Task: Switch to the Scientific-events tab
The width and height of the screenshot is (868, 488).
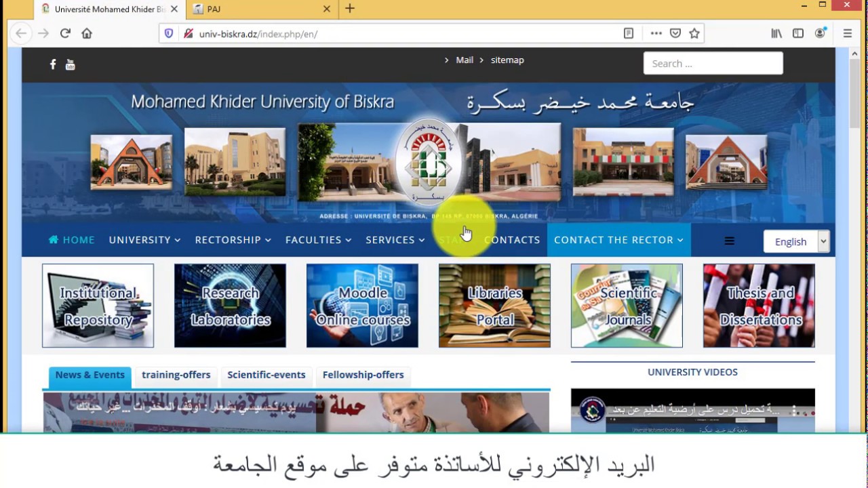Action: 267,375
